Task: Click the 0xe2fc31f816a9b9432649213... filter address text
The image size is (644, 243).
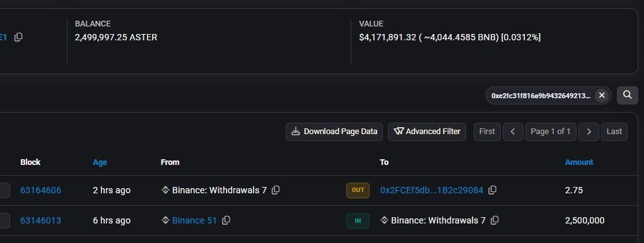Action: (541, 96)
